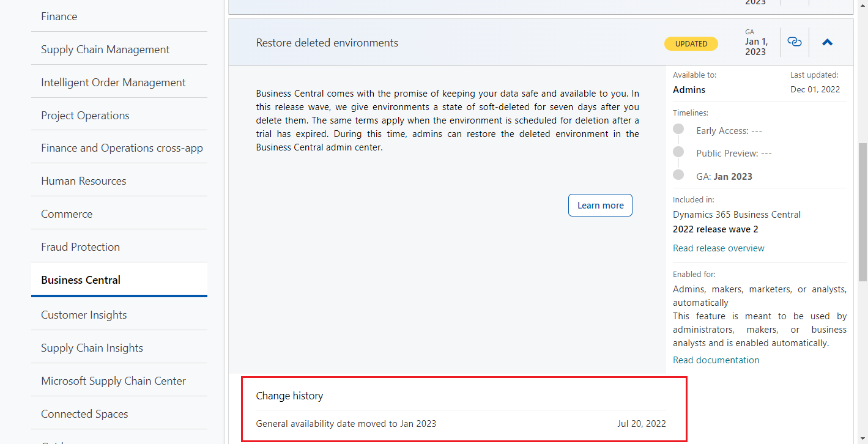Click the scrollbar up arrow

[x=862, y=6]
